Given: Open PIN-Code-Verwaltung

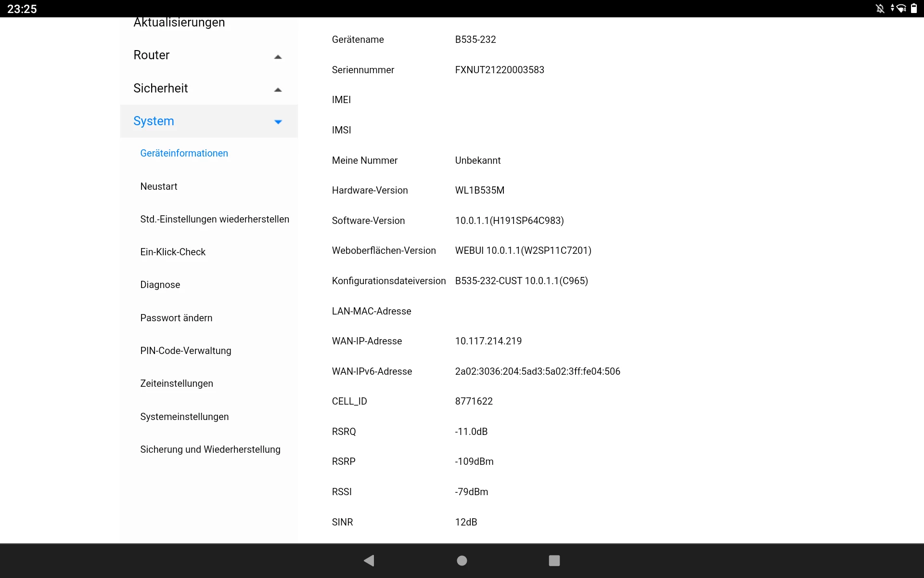Looking at the screenshot, I should click(185, 351).
